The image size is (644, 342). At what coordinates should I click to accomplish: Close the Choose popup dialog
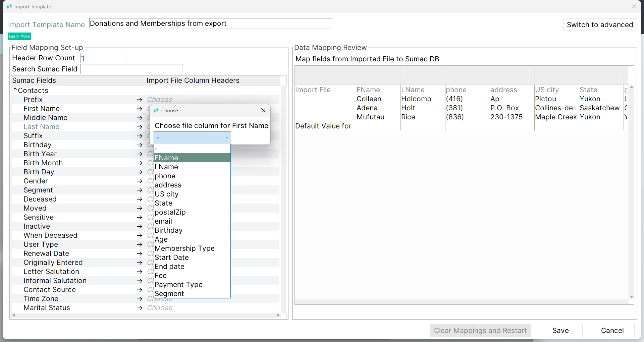[x=263, y=110]
